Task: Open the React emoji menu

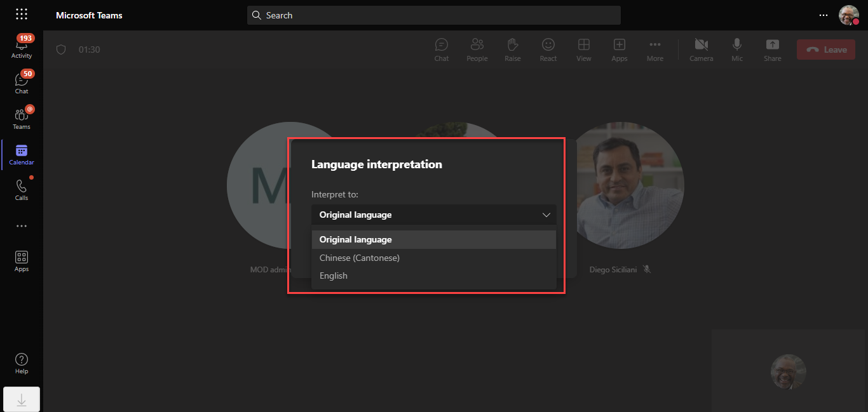Action: 548,49
